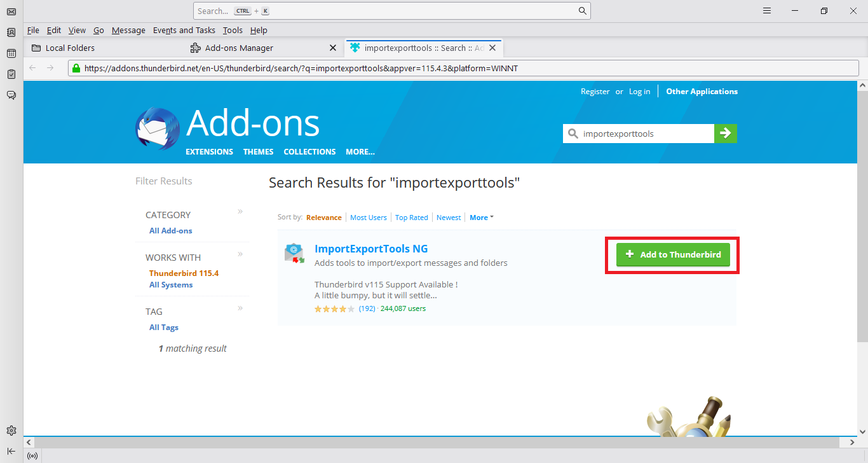Screen dimensions: 868x463
Task: Open the File menu
Action: point(33,30)
